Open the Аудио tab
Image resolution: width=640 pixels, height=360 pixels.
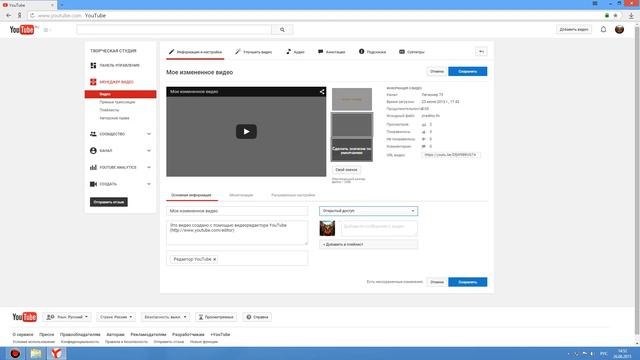coord(295,52)
